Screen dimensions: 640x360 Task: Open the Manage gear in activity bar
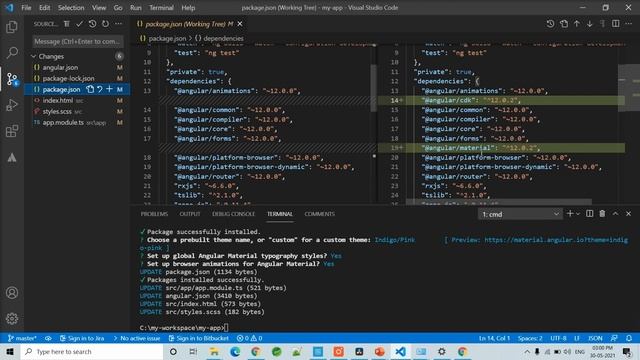[12, 318]
